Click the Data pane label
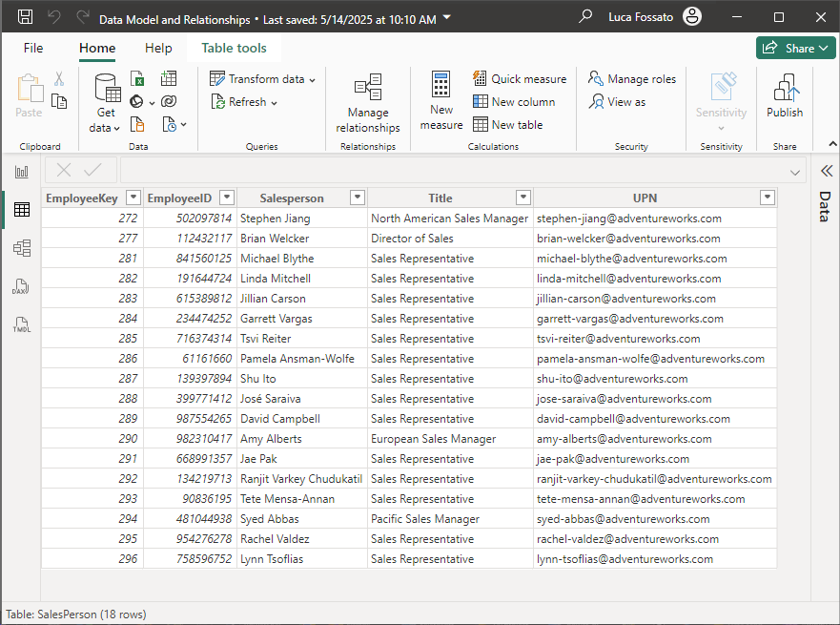This screenshot has height=625, width=840. (826, 206)
